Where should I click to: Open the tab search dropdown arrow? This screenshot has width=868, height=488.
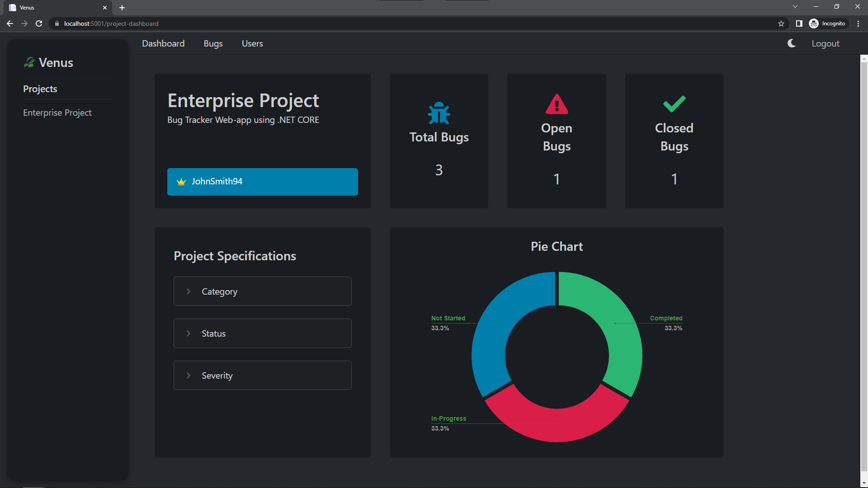pos(795,6)
